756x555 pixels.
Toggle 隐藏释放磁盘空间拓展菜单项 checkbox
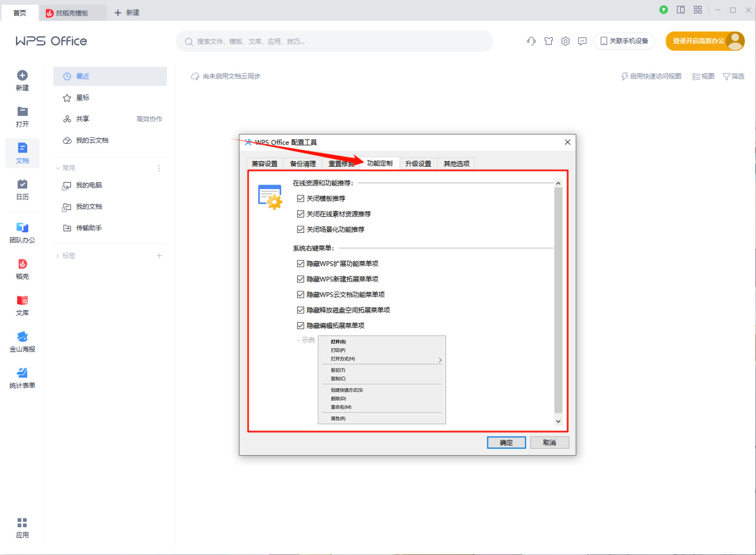[x=301, y=310]
